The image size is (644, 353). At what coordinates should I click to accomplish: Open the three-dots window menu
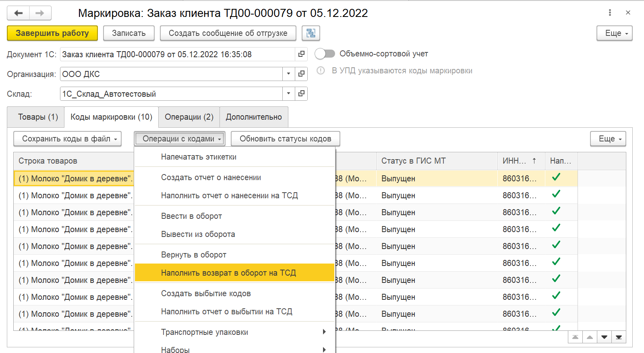pos(610,13)
